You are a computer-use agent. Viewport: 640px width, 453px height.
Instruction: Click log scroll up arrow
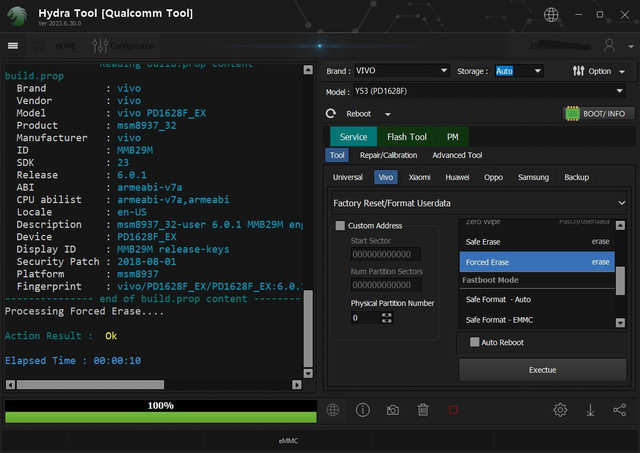tap(308, 70)
